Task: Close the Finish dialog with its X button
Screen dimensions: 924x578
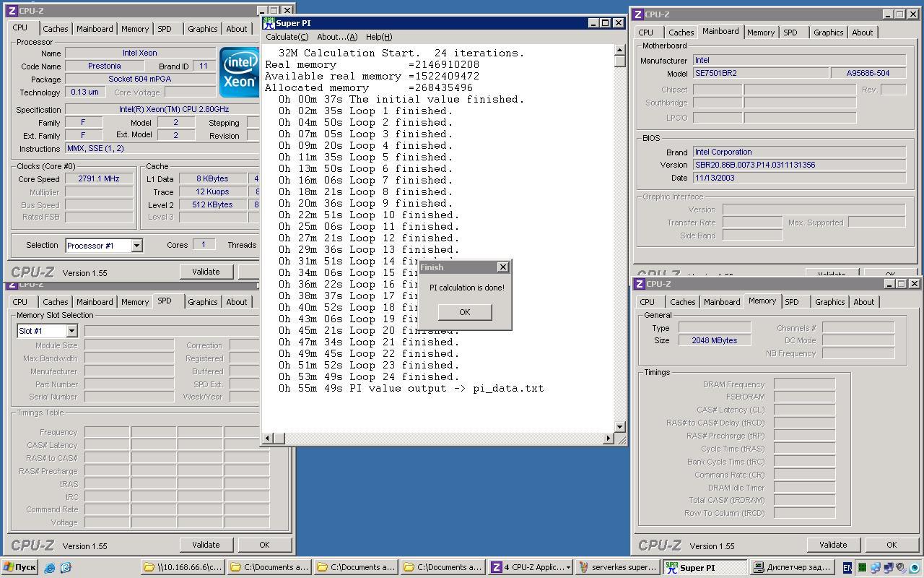Action: point(502,267)
